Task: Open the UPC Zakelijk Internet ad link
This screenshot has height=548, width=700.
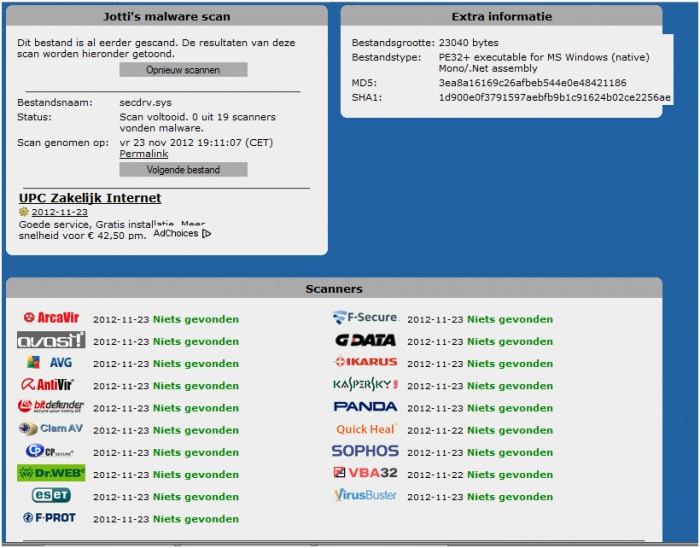Action: point(90,198)
